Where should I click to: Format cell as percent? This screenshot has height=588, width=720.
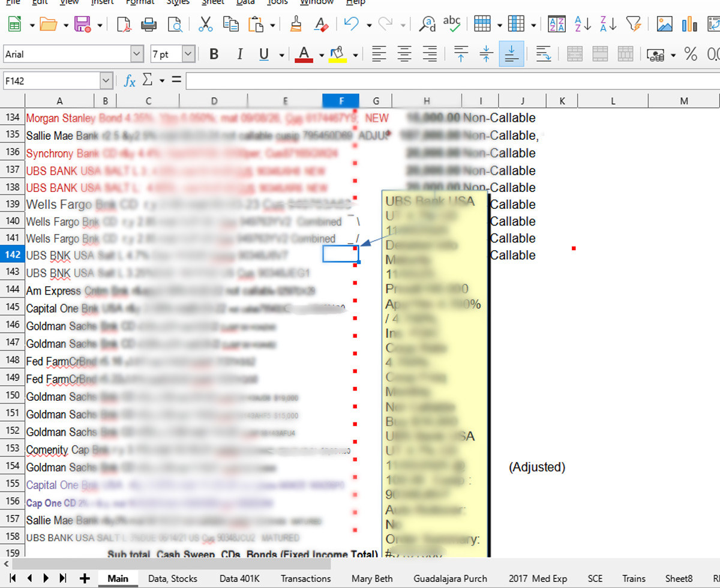(x=691, y=55)
